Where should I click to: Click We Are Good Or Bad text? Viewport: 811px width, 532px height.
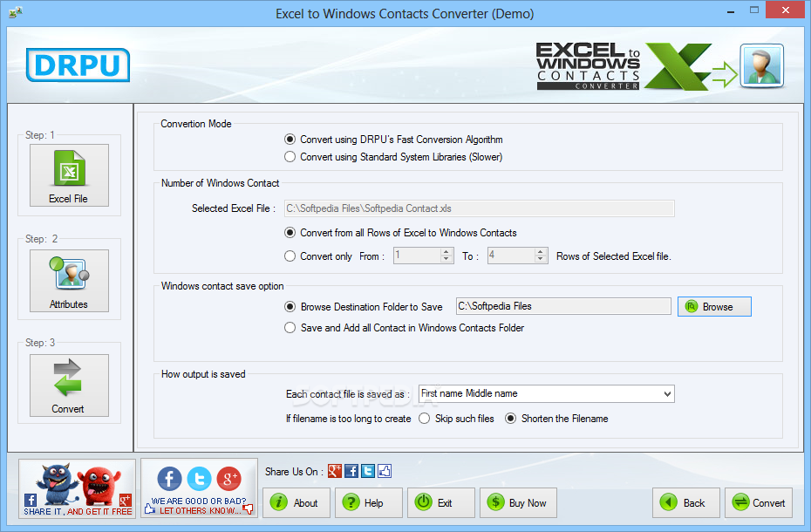click(199, 501)
